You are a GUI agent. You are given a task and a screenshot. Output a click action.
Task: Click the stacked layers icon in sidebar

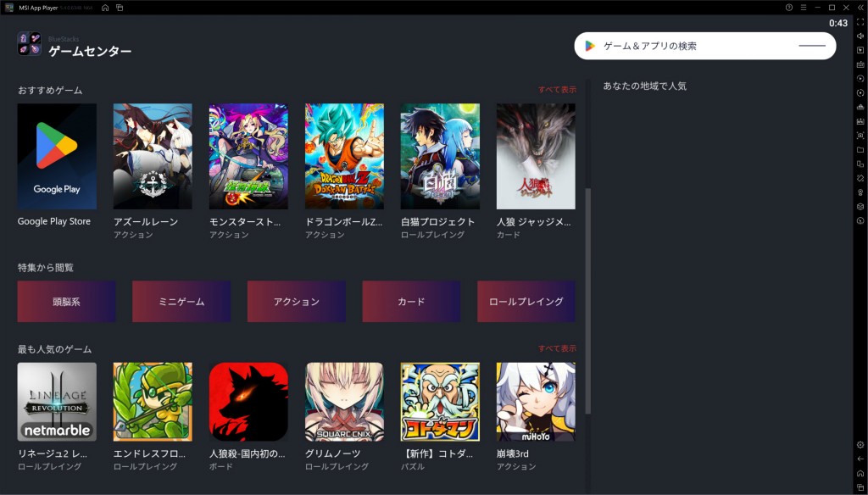coord(860,207)
